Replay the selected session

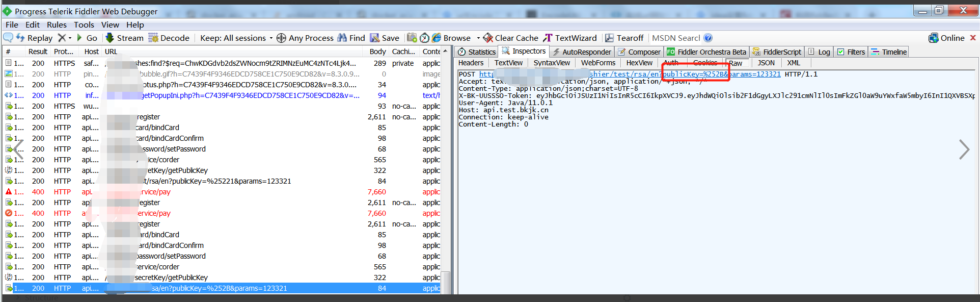point(34,38)
